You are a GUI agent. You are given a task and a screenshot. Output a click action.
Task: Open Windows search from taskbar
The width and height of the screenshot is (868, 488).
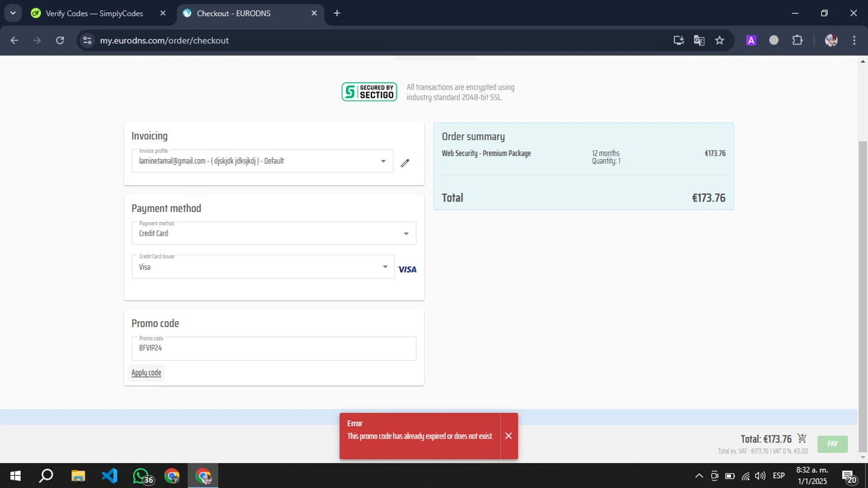coord(46,476)
